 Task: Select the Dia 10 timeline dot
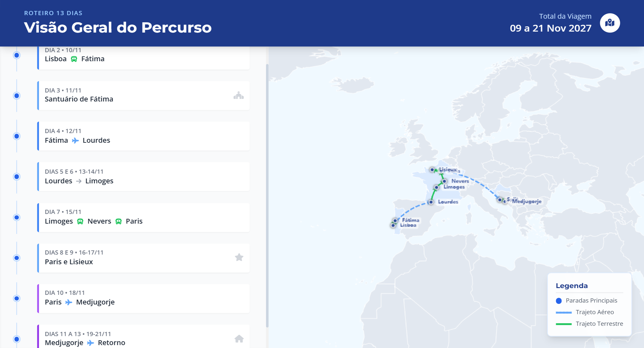click(17, 298)
